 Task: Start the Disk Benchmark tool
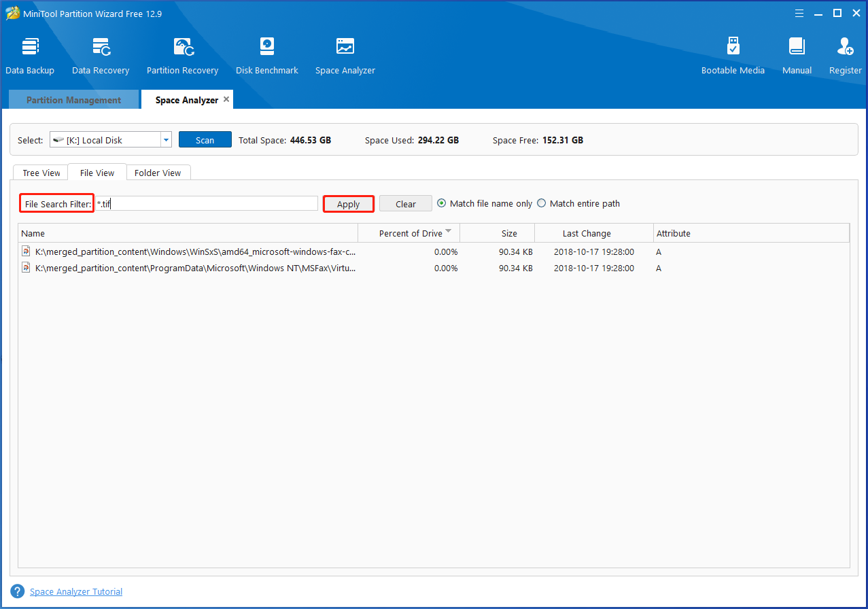267,56
